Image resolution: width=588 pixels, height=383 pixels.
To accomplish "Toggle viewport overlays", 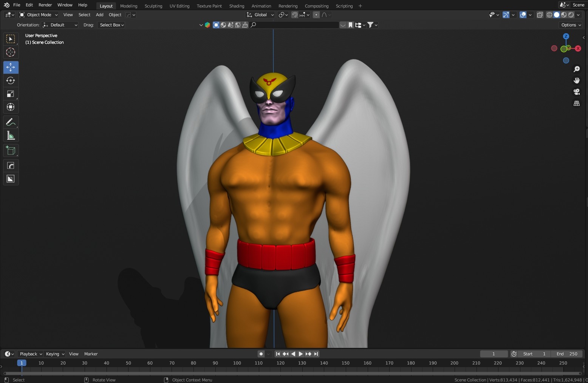I will [x=523, y=15].
